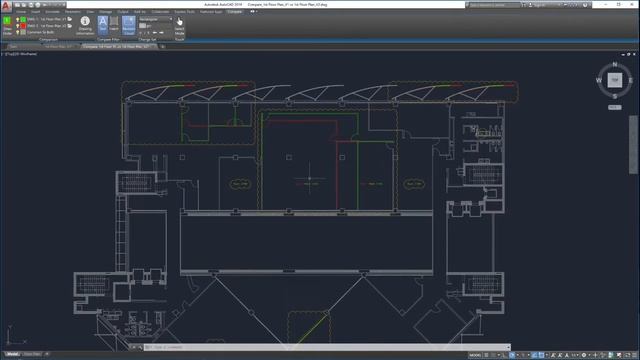This screenshot has width=640, height=360.
Task: Switch to the Annotate ribbon tab
Action: pyautogui.click(x=52, y=12)
